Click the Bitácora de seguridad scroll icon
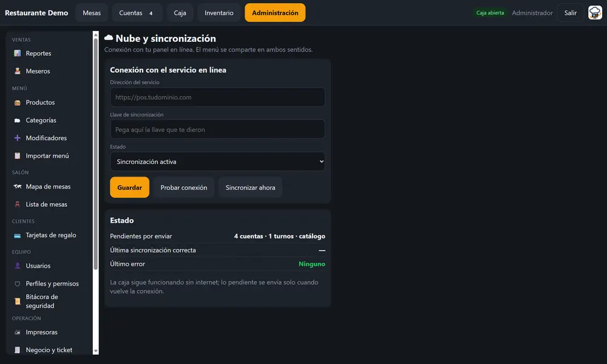 point(18,302)
